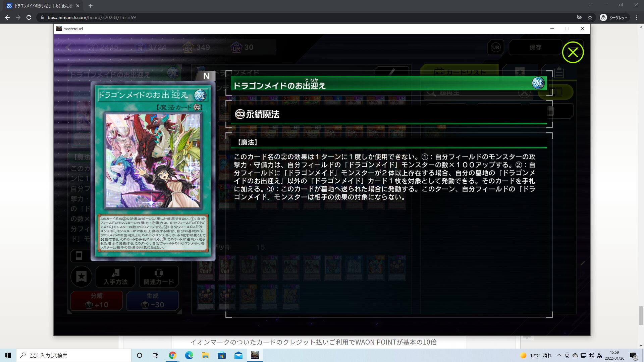
Task: Go back to previous page
Action: (7, 17)
